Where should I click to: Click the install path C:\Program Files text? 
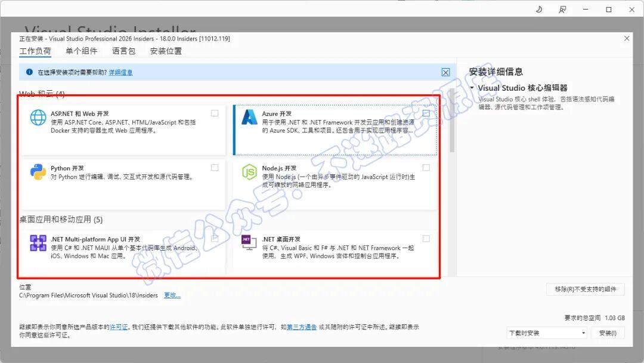pos(88,295)
